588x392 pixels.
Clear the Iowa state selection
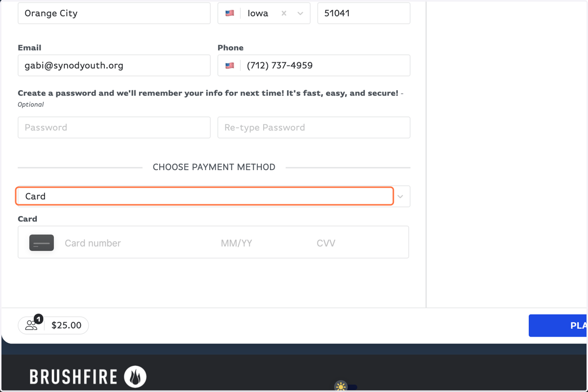tap(284, 14)
